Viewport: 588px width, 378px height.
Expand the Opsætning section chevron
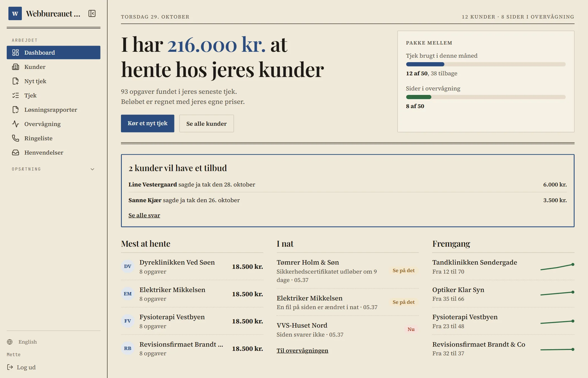point(92,169)
